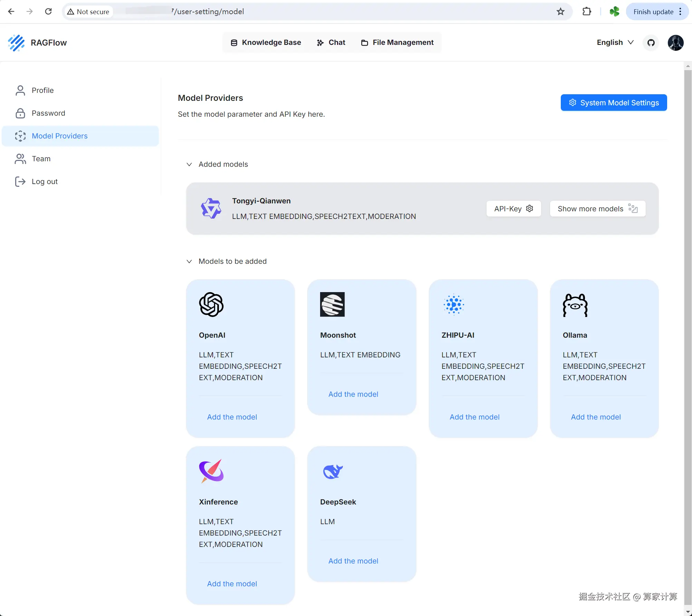Click the Tongyi-Qianwen provider icon
This screenshot has width=692, height=616.
tap(211, 208)
